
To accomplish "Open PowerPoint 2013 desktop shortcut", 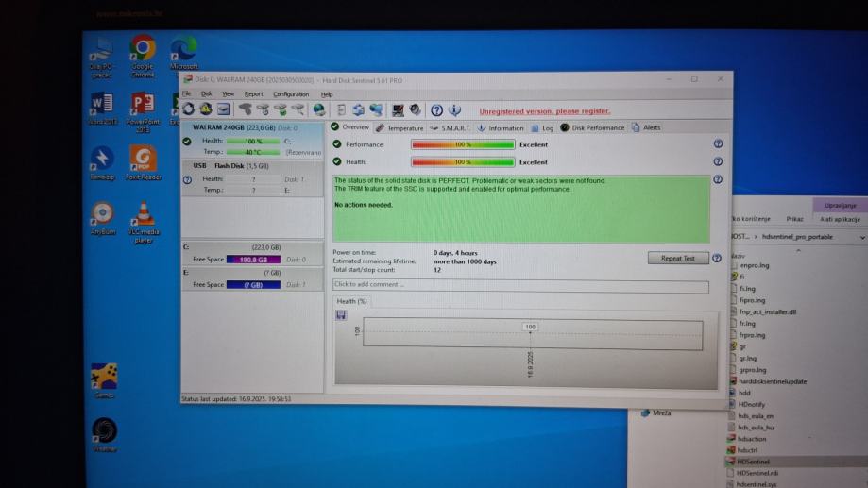I will tap(143, 111).
